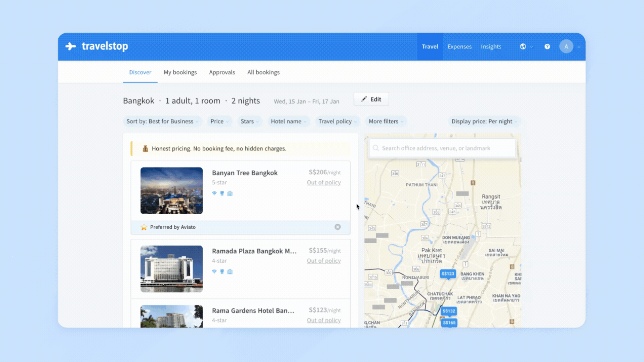
Task: Open Ramada Plaza hotel thumbnail photo
Action: (x=171, y=269)
